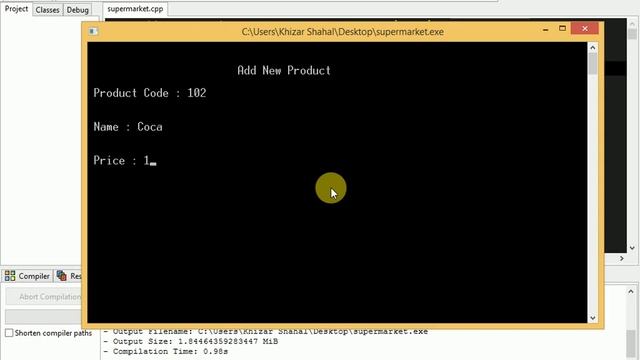Viewport: 640px width, 360px height.
Task: Click editor horizontal scrollbar right arrow
Action: coord(622,258)
